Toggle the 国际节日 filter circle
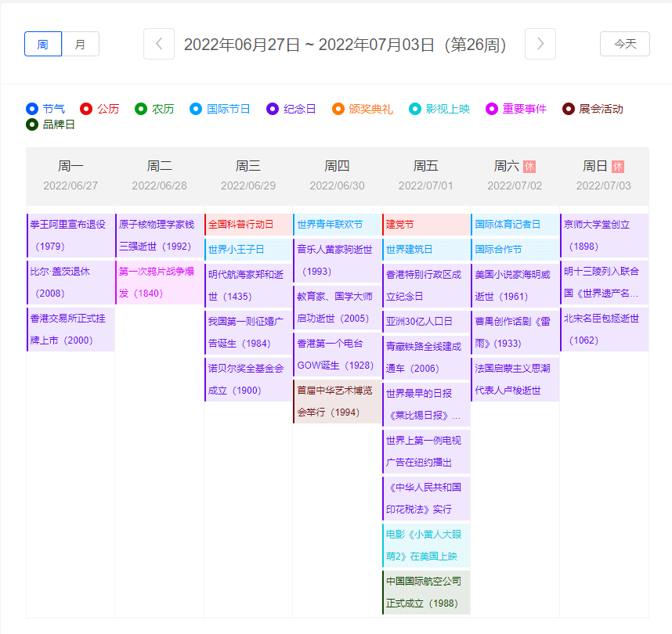The width and height of the screenshot is (672, 634). (x=196, y=109)
